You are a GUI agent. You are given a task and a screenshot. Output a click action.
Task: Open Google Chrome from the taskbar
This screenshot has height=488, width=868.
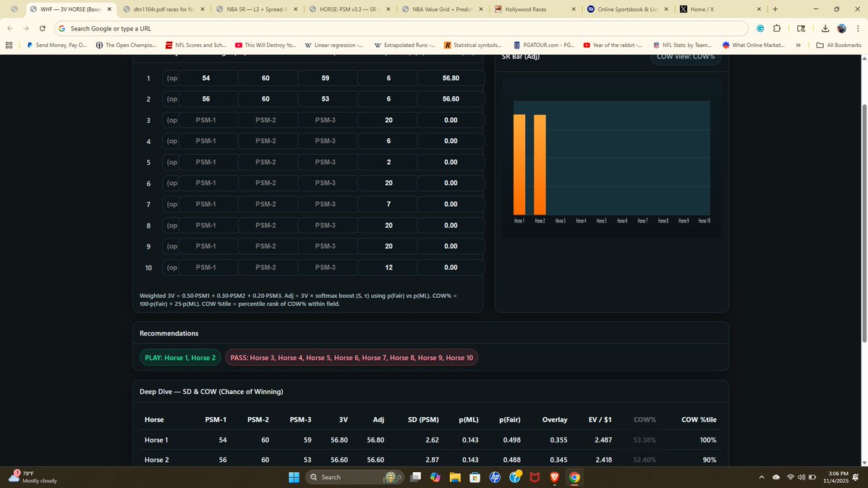pyautogui.click(x=574, y=477)
